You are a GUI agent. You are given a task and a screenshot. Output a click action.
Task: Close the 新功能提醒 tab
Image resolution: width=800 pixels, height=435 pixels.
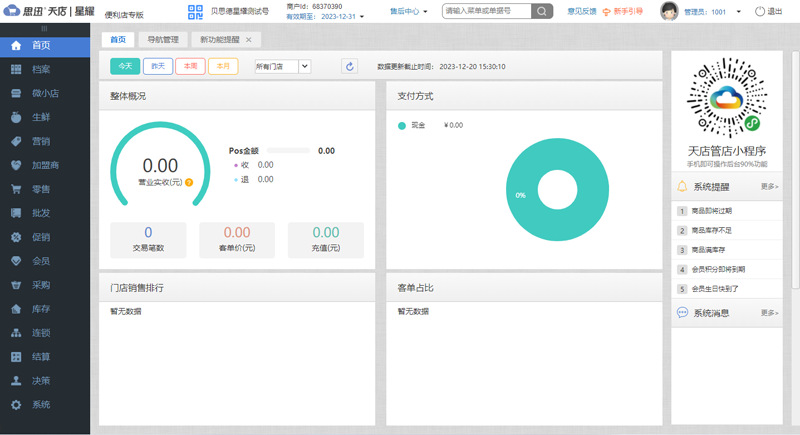tap(249, 39)
